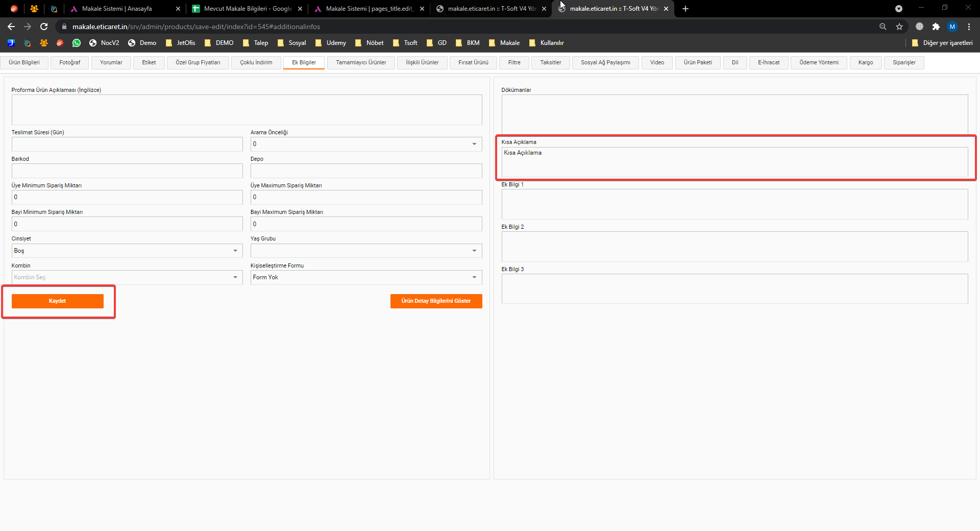Image resolution: width=980 pixels, height=531 pixels.
Task: Click the globe extension icon in toolbar
Action: tap(919, 27)
